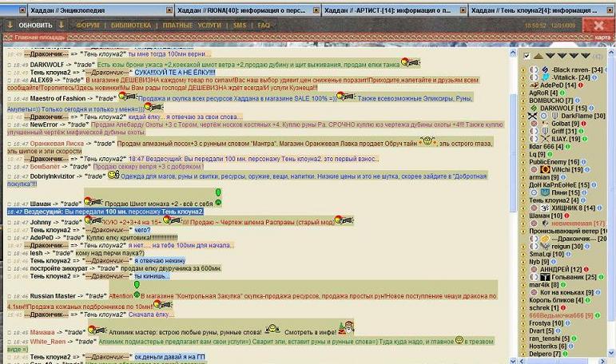
Task: Click Оранжевая Лиска nickname in chat
Action: [57, 144]
